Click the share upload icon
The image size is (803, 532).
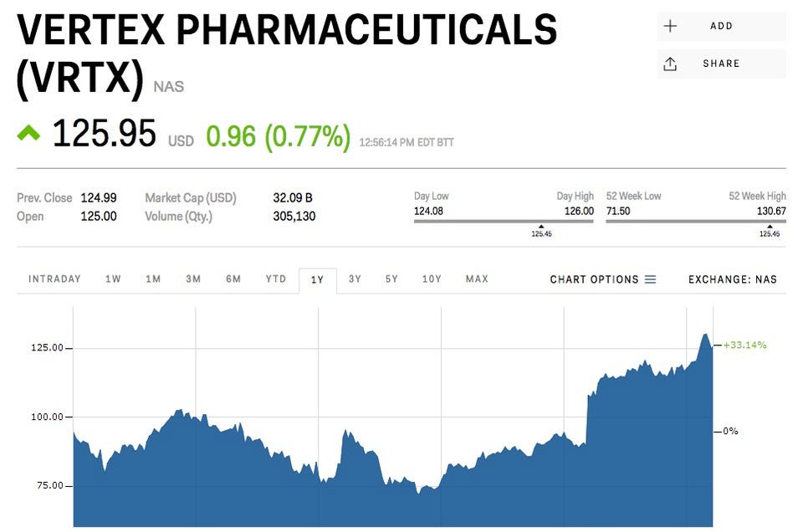670,64
